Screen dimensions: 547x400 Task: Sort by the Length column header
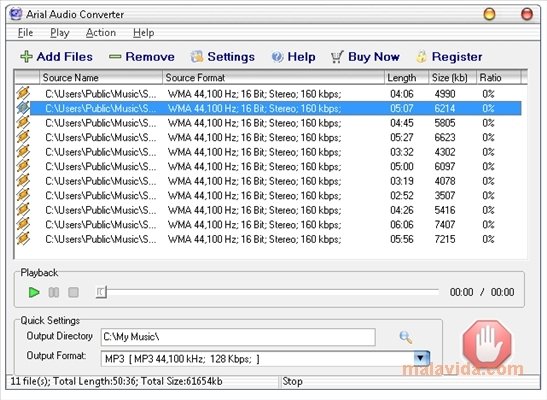click(407, 77)
